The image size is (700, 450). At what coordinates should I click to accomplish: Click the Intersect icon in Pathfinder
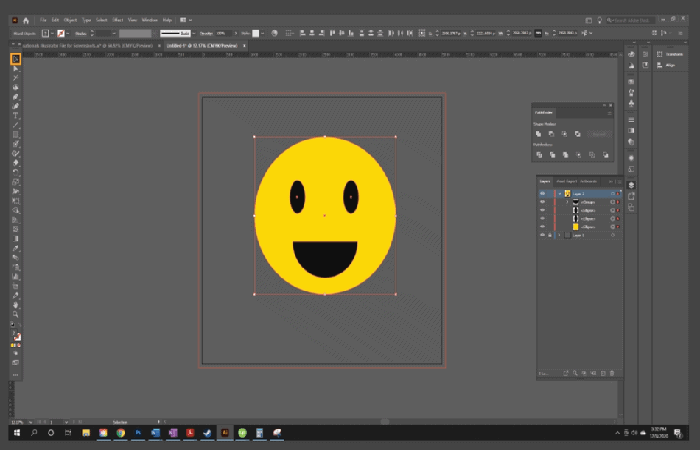[x=564, y=134]
